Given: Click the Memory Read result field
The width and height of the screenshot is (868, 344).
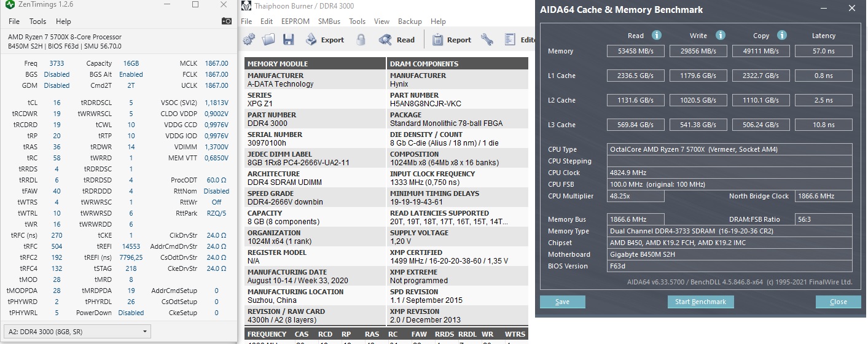Looking at the screenshot, I should click(636, 51).
